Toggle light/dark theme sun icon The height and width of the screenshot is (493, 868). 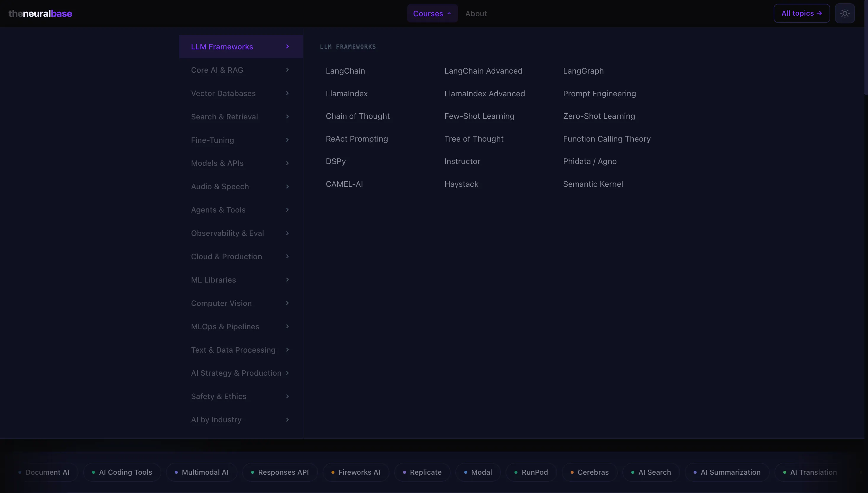click(x=845, y=14)
